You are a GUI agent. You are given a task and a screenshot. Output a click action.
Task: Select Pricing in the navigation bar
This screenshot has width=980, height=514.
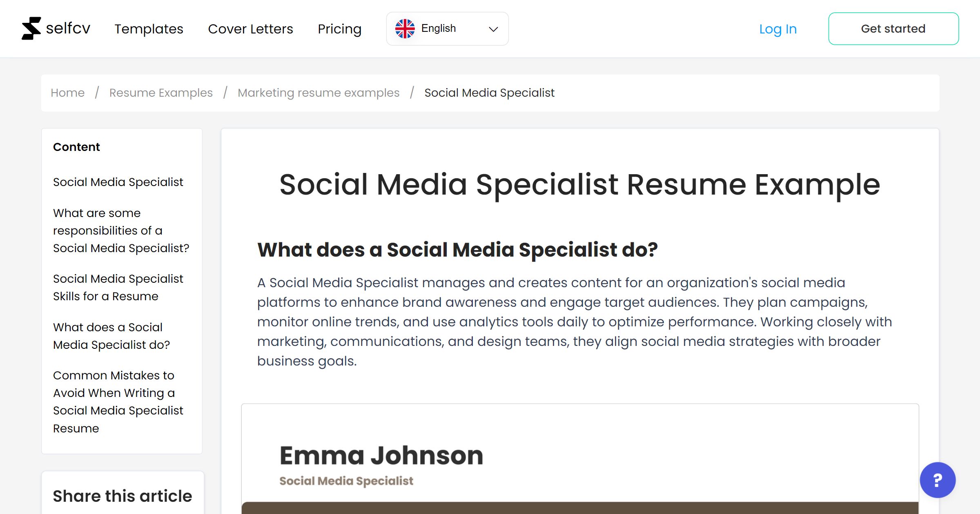(339, 29)
